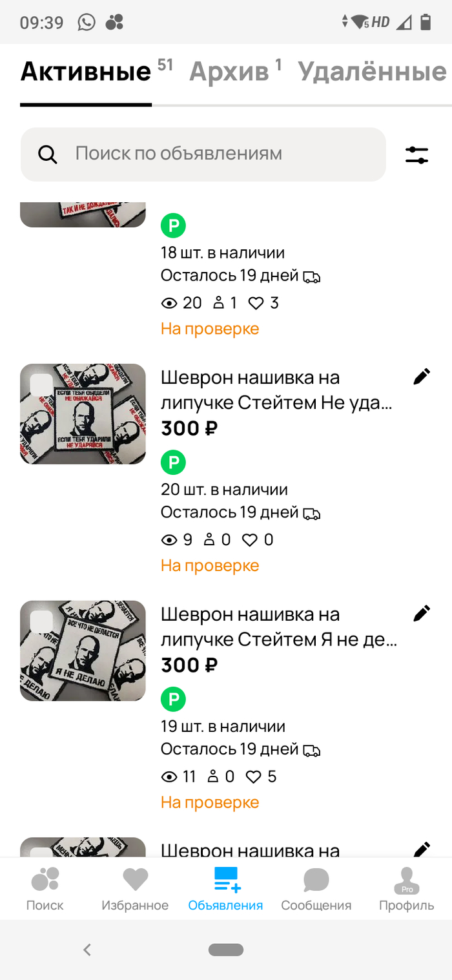Open listing titled Стейтем Не ударяйся
The height and width of the screenshot is (980, 452).
click(276, 390)
